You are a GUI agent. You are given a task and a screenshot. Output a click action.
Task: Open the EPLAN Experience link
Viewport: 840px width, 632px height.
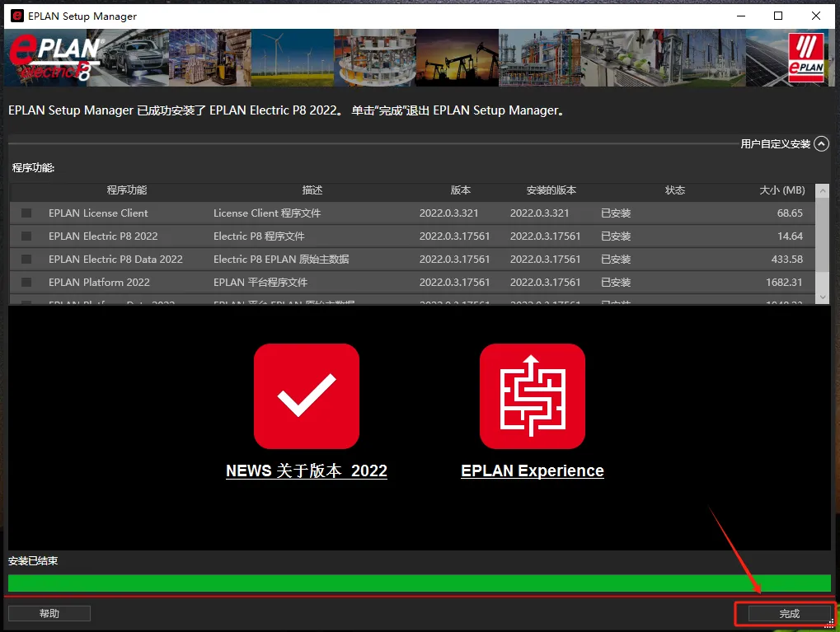pyautogui.click(x=532, y=470)
